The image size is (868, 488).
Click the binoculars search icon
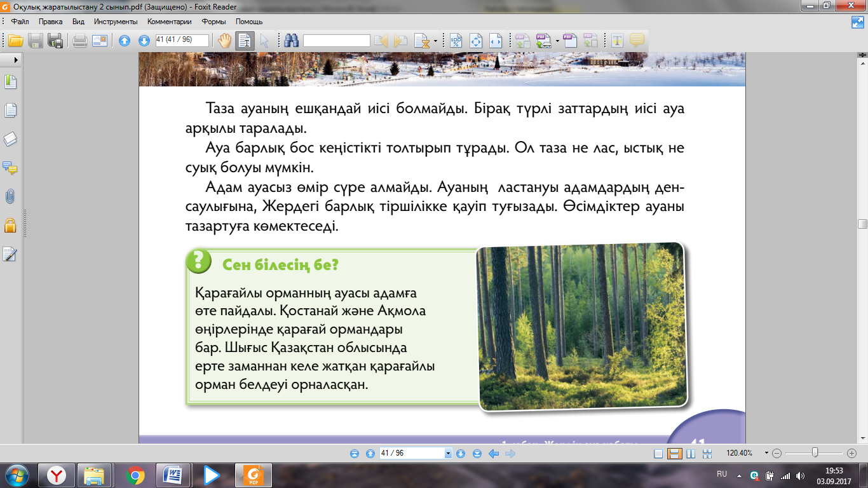click(292, 41)
